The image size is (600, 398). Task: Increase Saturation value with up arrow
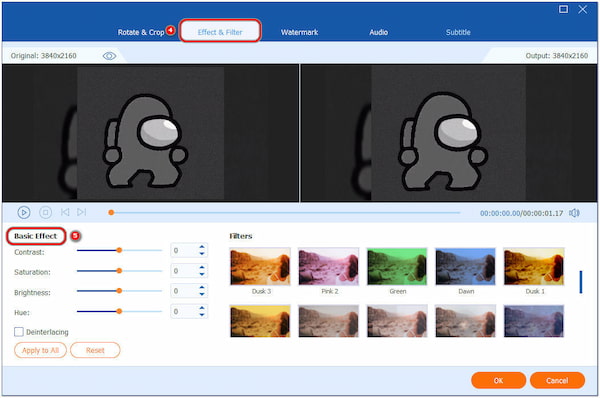point(202,268)
